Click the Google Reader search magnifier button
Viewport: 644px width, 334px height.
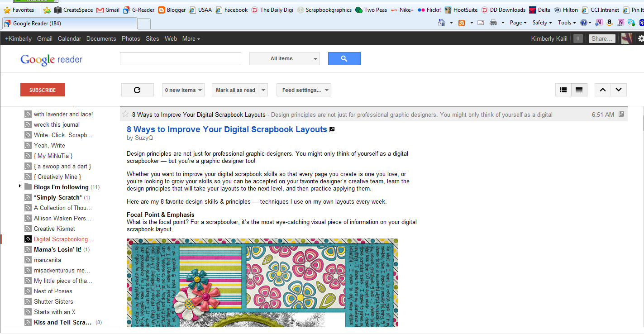(x=344, y=58)
